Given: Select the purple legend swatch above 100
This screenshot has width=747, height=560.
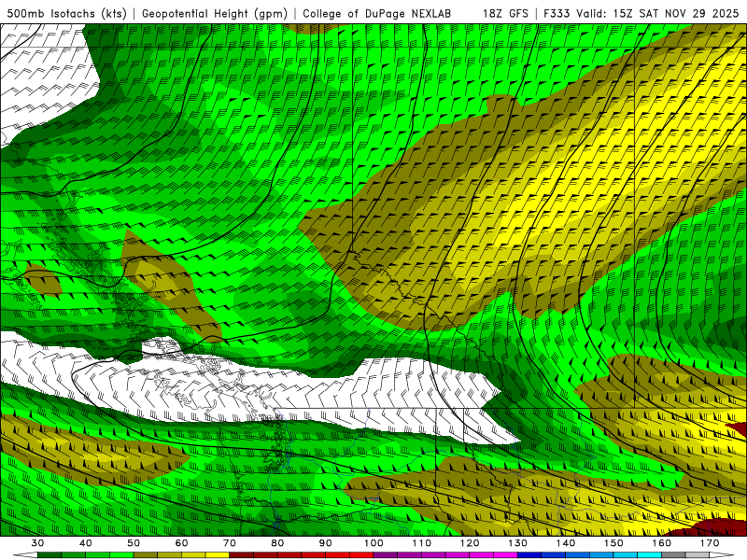Looking at the screenshot, I should (x=386, y=555).
